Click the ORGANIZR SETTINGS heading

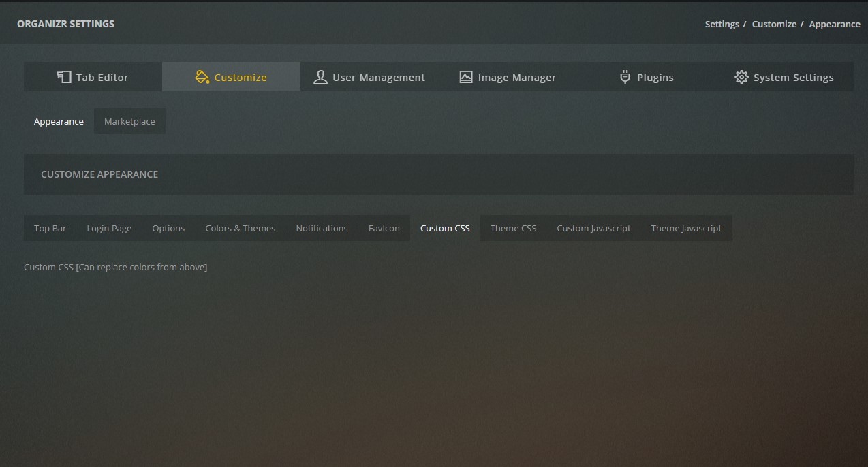(65, 24)
